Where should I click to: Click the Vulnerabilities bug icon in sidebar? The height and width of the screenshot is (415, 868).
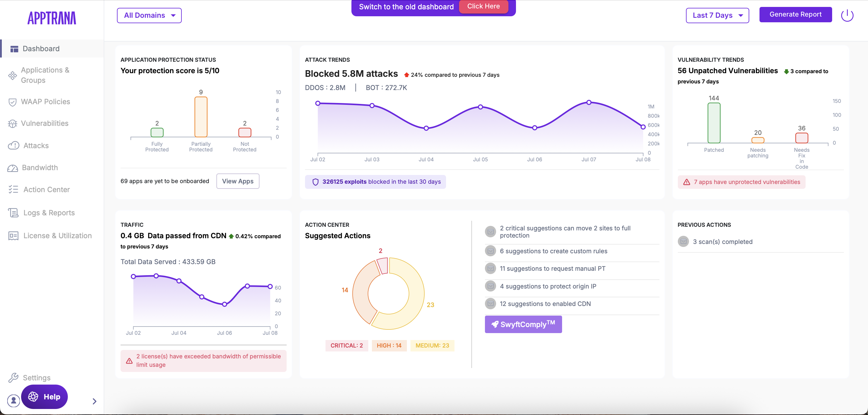12,123
